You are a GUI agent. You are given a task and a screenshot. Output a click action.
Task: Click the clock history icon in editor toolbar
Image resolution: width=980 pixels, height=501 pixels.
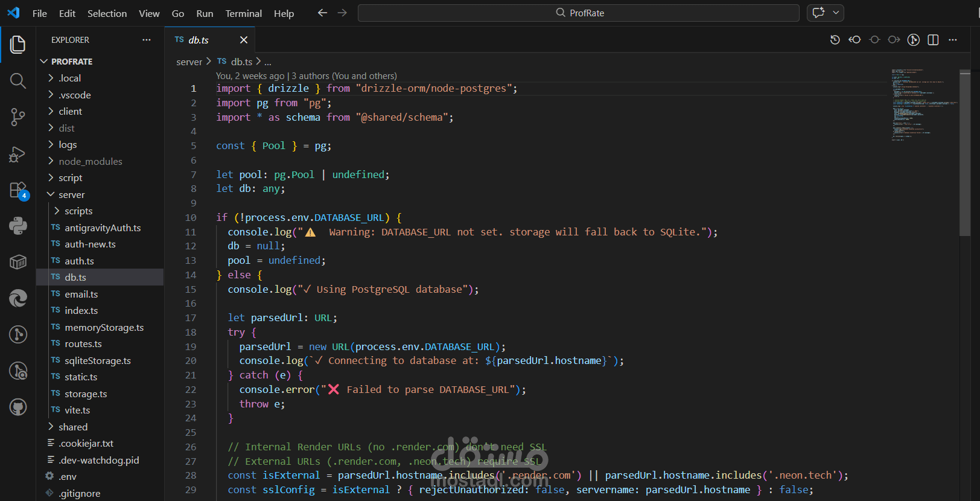click(x=835, y=40)
